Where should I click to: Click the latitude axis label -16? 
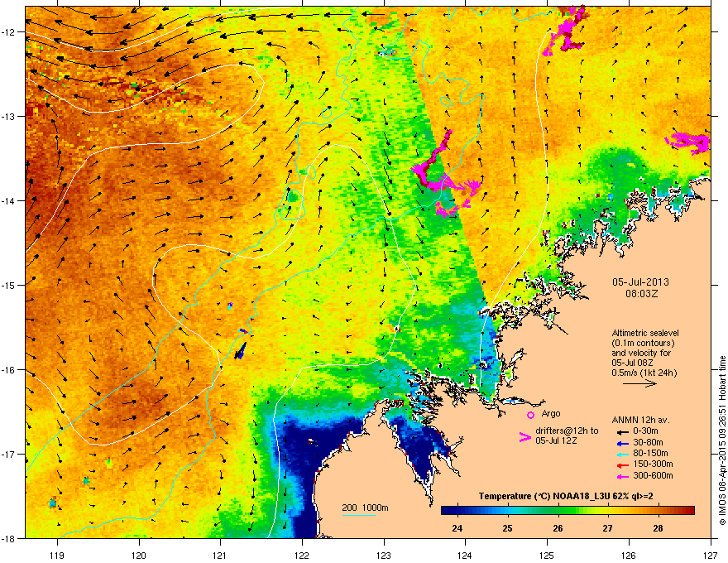coord(9,370)
